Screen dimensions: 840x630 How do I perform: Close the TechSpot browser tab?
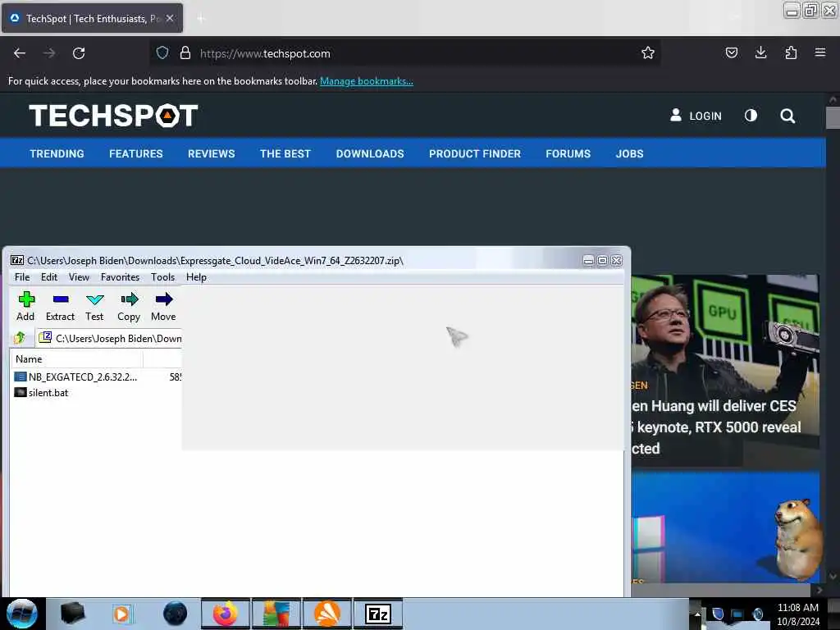[169, 18]
